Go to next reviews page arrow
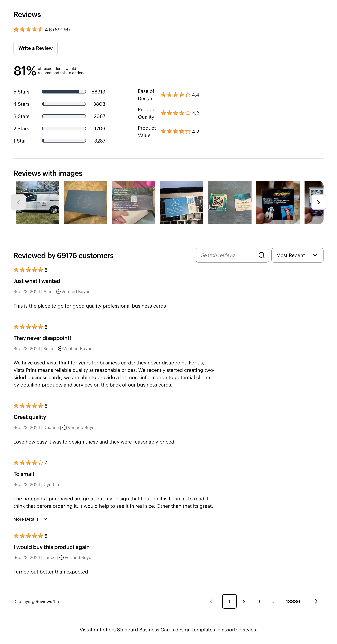This screenshot has width=337, height=644. [x=316, y=601]
